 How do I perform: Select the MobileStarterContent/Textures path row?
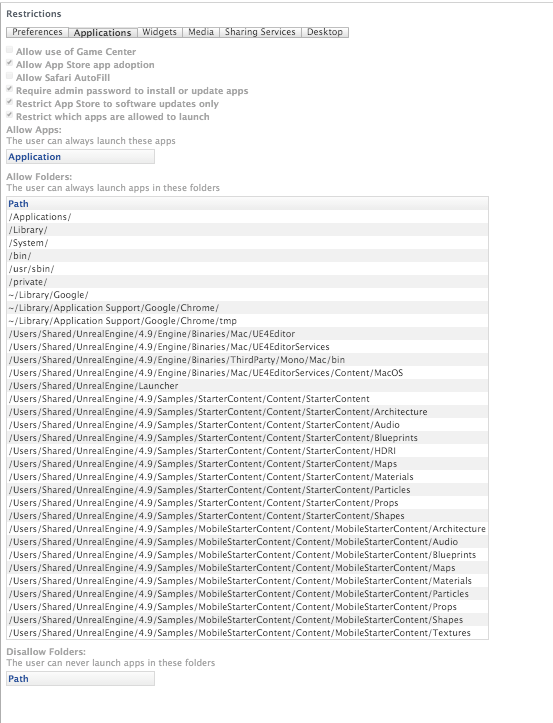(x=247, y=633)
